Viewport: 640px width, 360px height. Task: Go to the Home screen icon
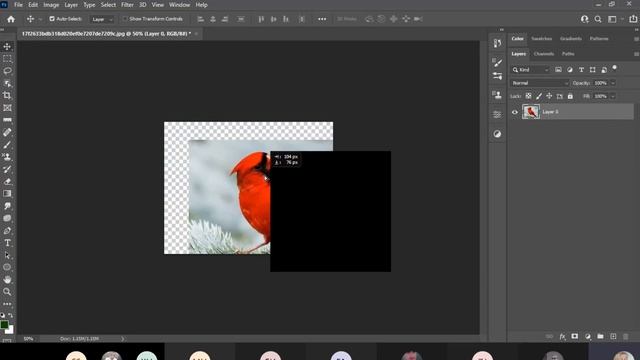11,19
